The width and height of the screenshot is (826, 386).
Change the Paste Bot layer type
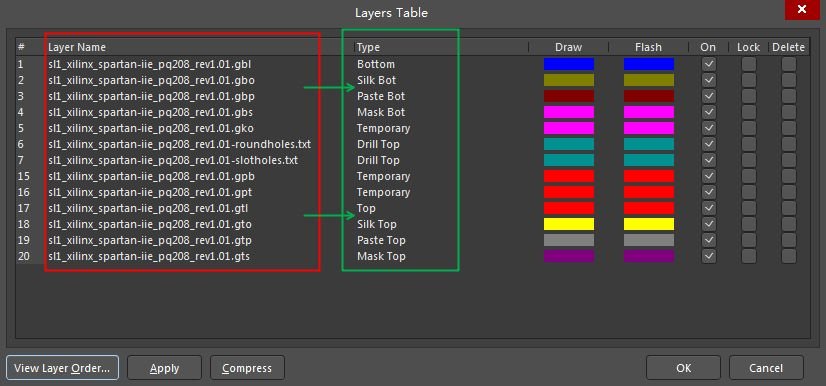click(381, 96)
